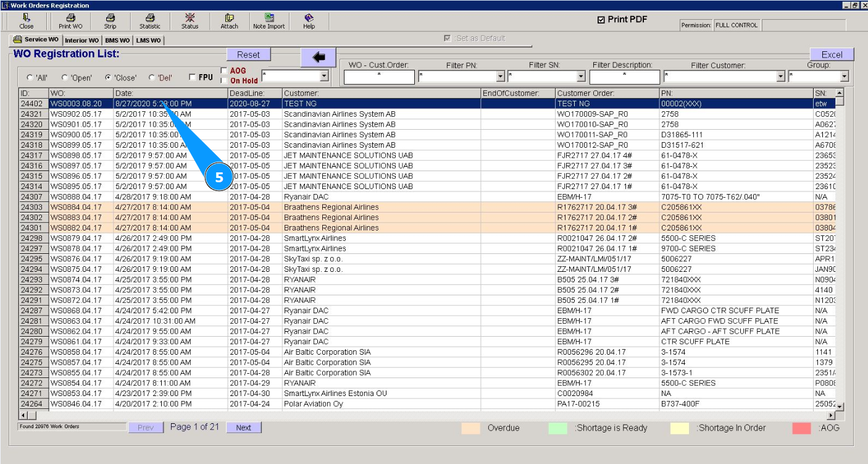Screen dimensions: 868x464
Task: Click the yellow Shortage In Order swatch
Action: [x=679, y=428]
